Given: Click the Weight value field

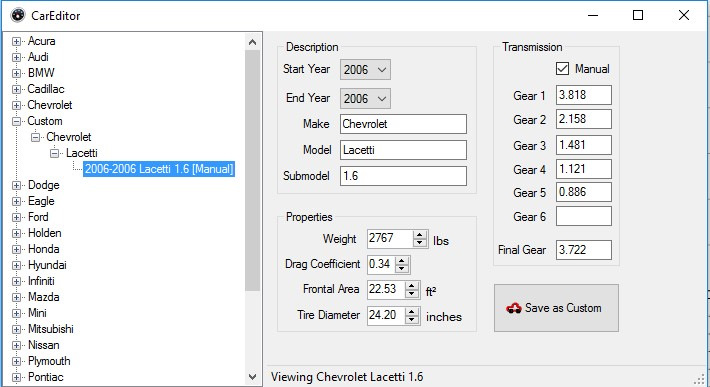Looking at the screenshot, I should click(390, 239).
